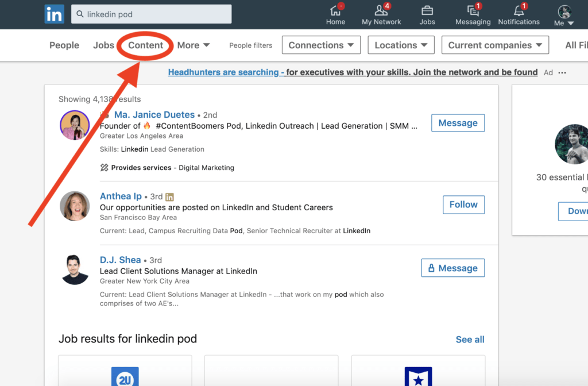Click the LinkedIn badge next to Anthea Ip

click(x=169, y=197)
